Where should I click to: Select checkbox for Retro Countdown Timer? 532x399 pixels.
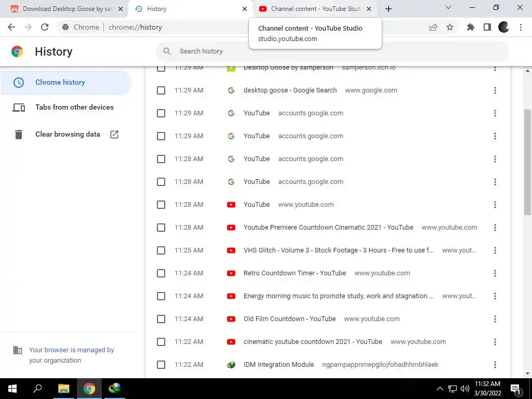(161, 273)
